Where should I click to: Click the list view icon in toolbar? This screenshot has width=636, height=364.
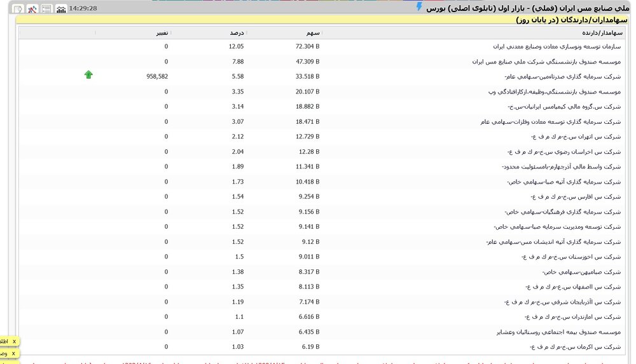pos(46,9)
